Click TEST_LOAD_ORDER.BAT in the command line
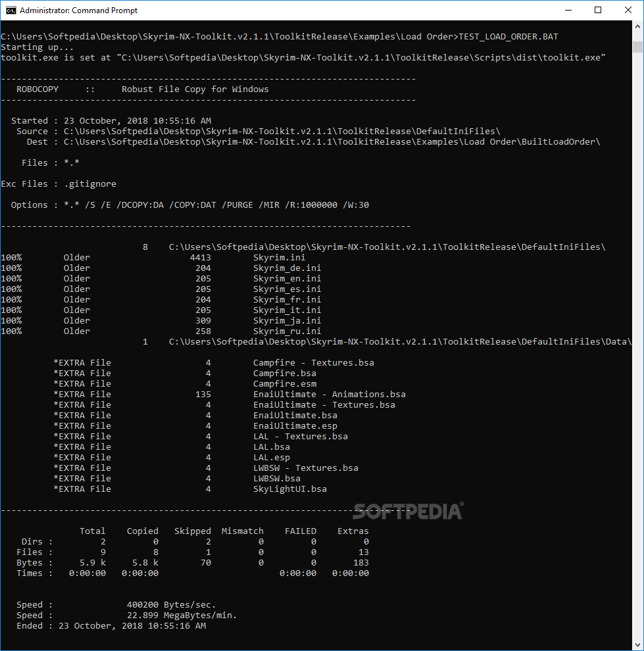644x651 pixels. pyautogui.click(x=508, y=37)
